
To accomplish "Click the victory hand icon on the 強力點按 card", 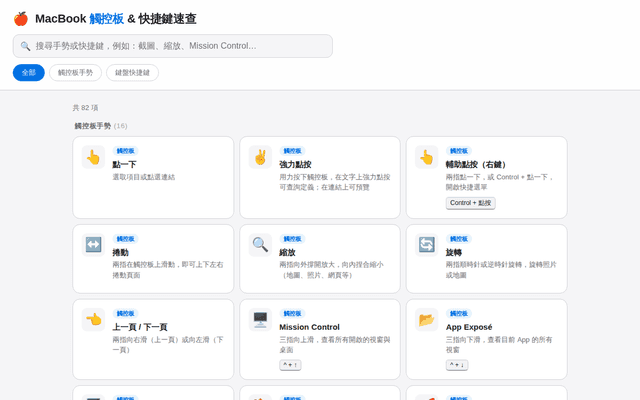I will coord(260,157).
